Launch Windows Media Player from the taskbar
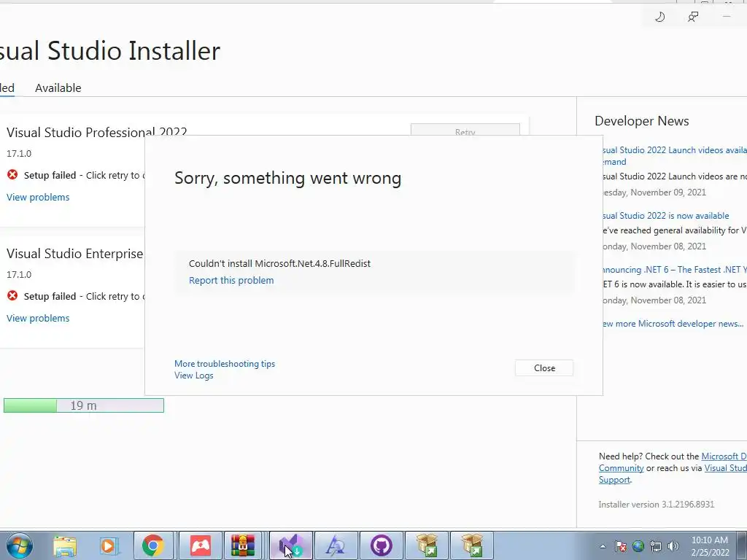The width and height of the screenshot is (747, 560). 109,545
